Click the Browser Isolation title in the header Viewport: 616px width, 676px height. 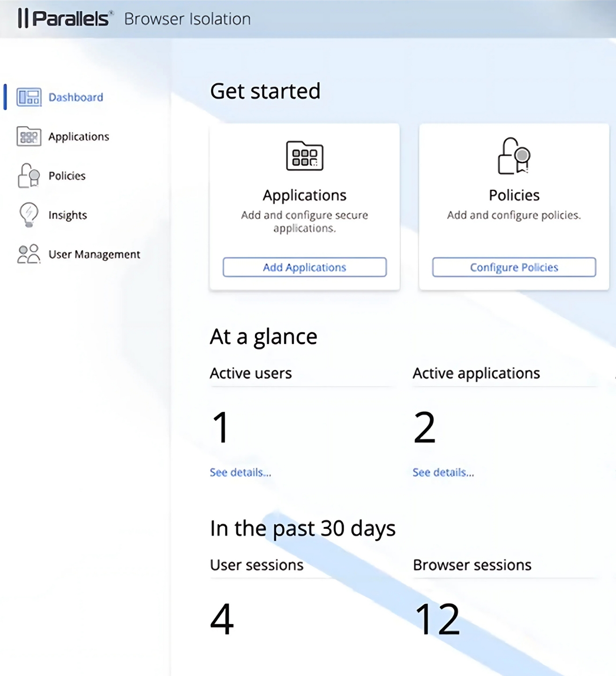click(187, 19)
